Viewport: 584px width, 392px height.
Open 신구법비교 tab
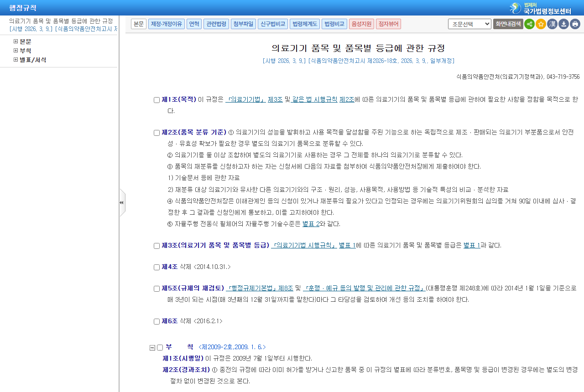(273, 24)
